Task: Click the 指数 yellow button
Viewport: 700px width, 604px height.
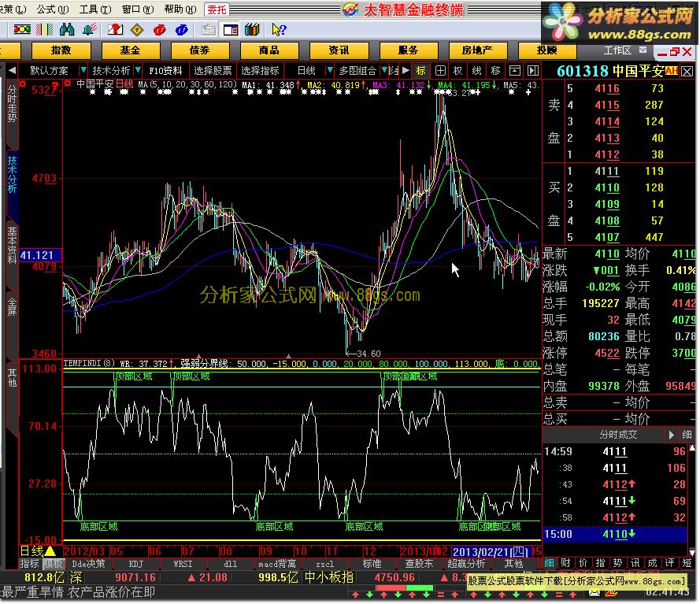Action: click(x=61, y=50)
